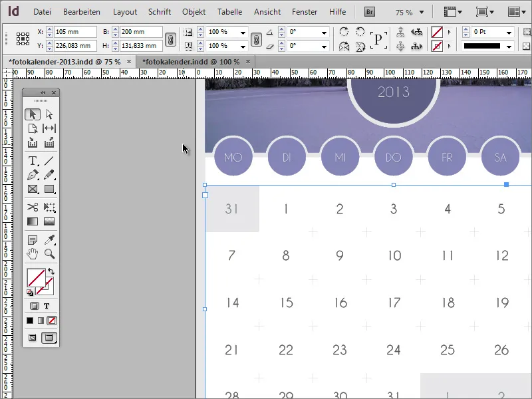532x399 pixels.
Task: Click the fill swatch in control panel
Action: click(x=437, y=32)
